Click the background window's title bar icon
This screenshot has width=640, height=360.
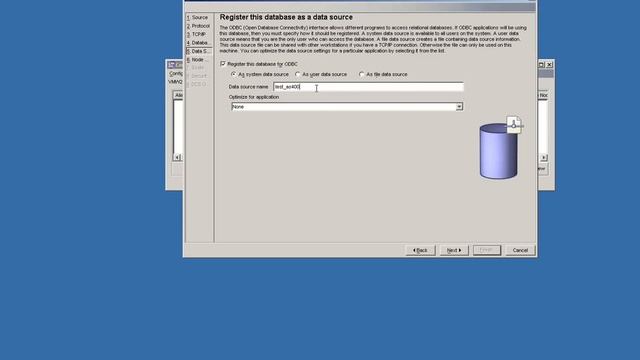(x=172, y=64)
